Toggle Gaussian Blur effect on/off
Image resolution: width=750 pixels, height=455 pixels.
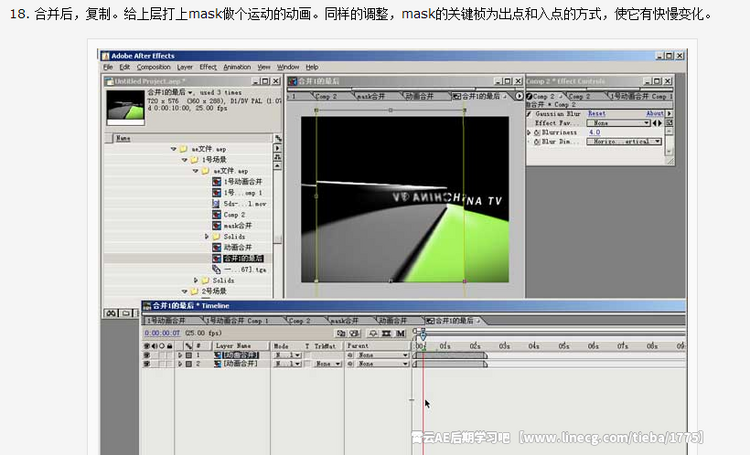529,114
